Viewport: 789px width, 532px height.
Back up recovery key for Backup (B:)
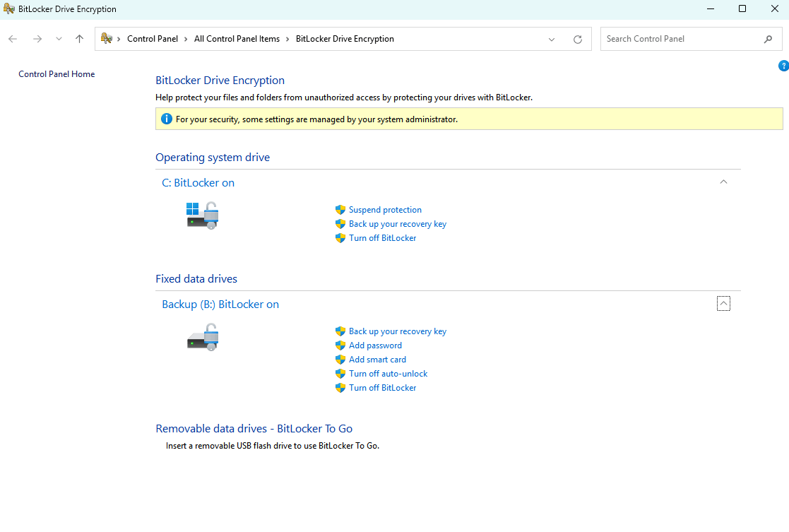click(398, 331)
